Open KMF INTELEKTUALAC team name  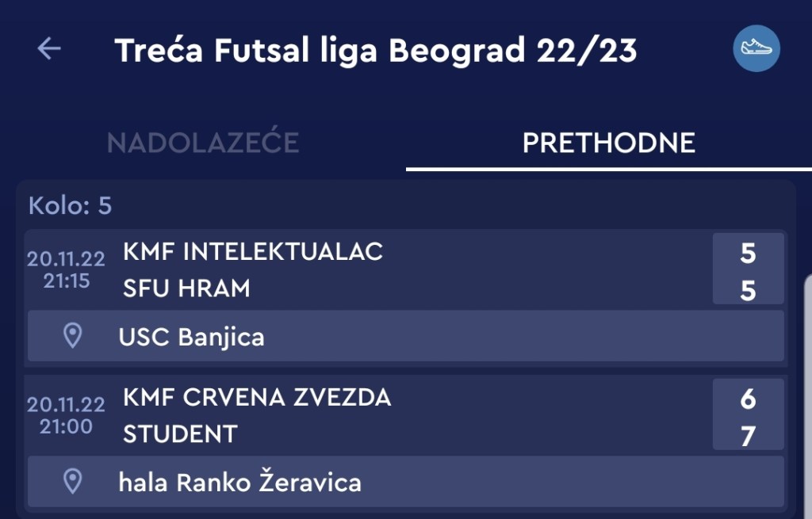point(253,252)
